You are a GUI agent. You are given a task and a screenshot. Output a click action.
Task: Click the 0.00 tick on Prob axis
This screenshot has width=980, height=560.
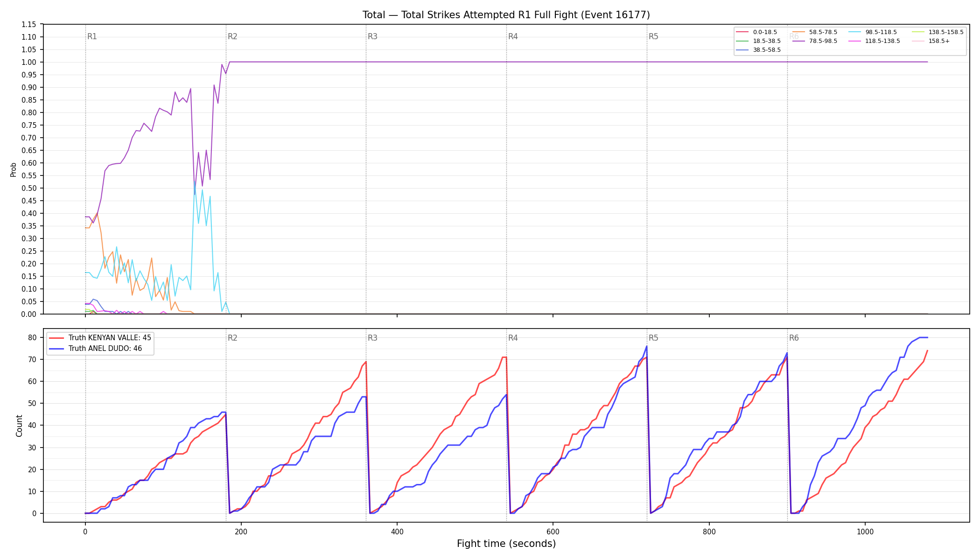[29, 315]
